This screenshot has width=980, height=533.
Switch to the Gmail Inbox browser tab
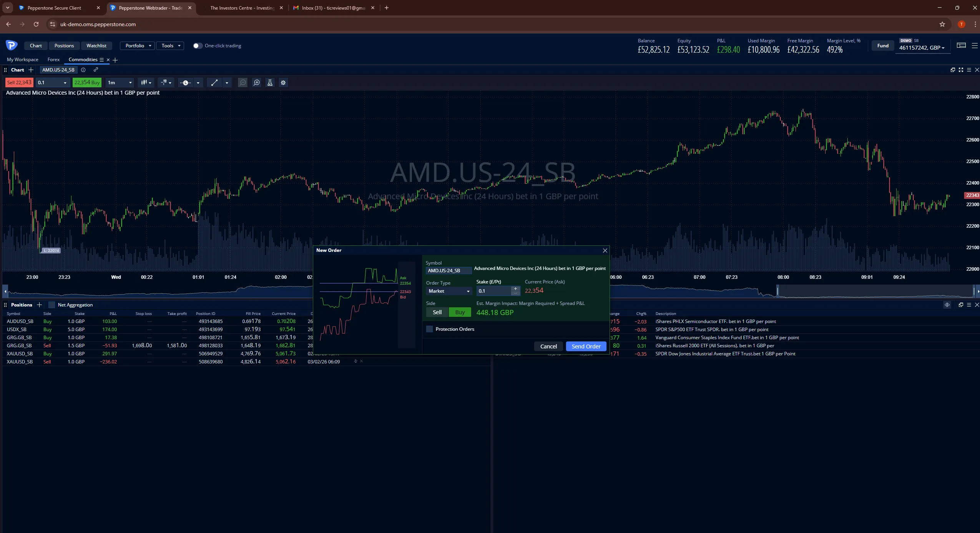[x=334, y=8]
